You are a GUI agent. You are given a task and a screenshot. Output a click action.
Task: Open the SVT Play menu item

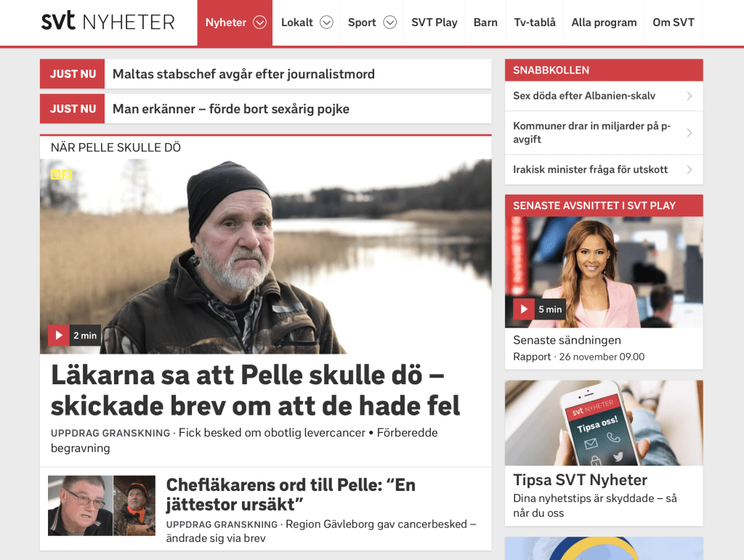[434, 23]
